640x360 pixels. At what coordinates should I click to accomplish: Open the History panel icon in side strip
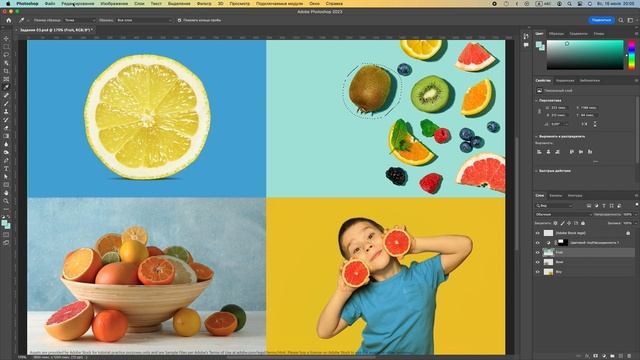[x=526, y=37]
